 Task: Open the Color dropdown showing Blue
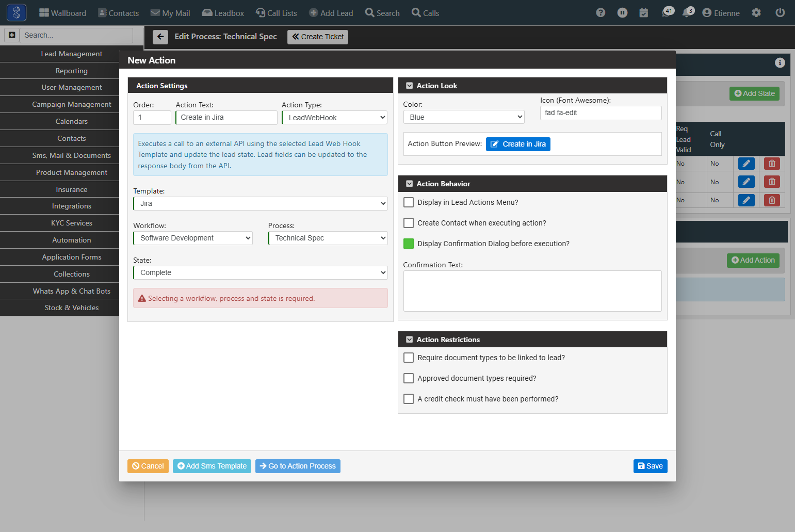click(464, 117)
